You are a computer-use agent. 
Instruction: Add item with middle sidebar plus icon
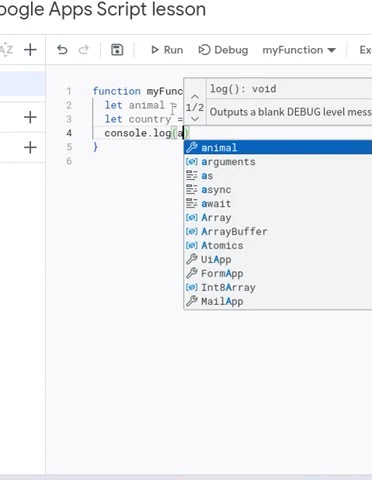(30, 117)
